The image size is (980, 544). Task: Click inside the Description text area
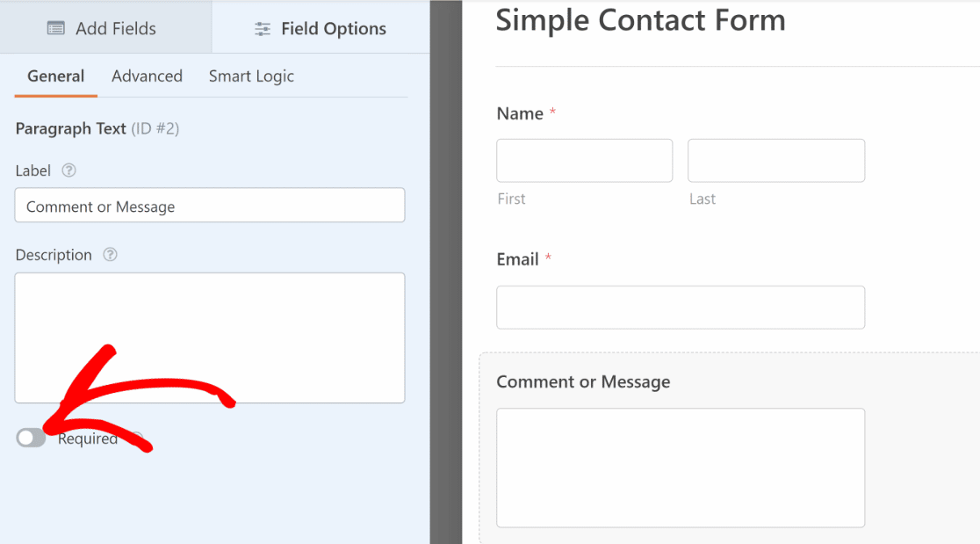(x=210, y=337)
